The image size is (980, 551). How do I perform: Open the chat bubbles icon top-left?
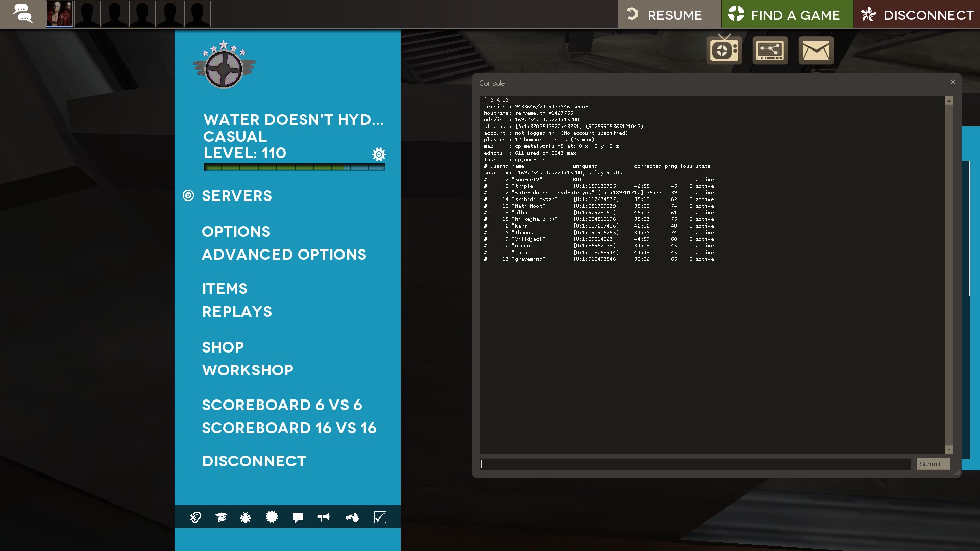pos(22,14)
